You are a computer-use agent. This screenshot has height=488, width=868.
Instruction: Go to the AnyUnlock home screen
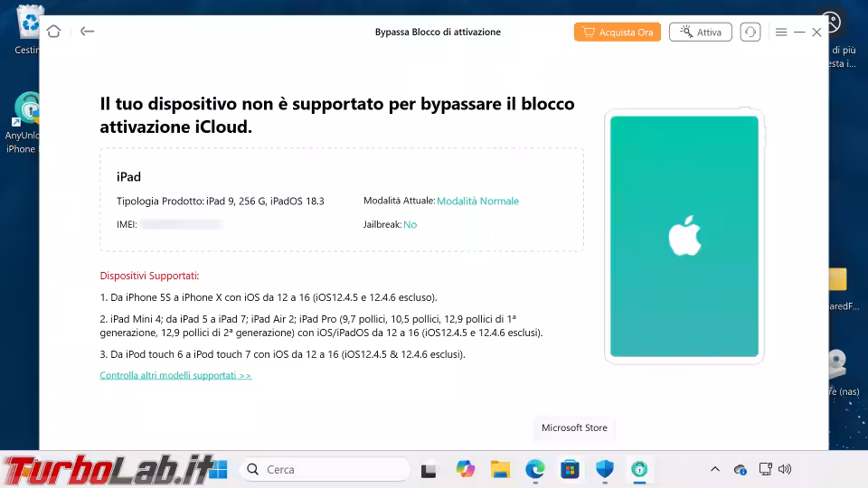53,32
